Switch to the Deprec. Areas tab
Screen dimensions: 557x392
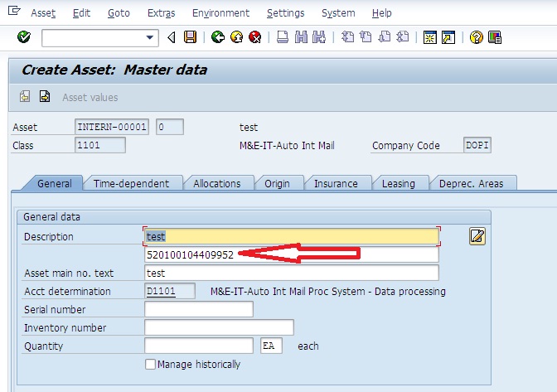click(x=471, y=183)
